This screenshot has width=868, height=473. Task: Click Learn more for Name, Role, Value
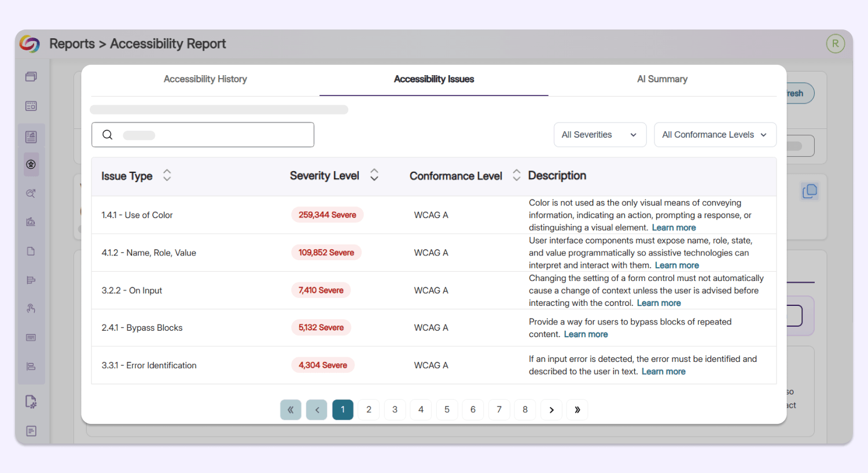click(x=677, y=265)
